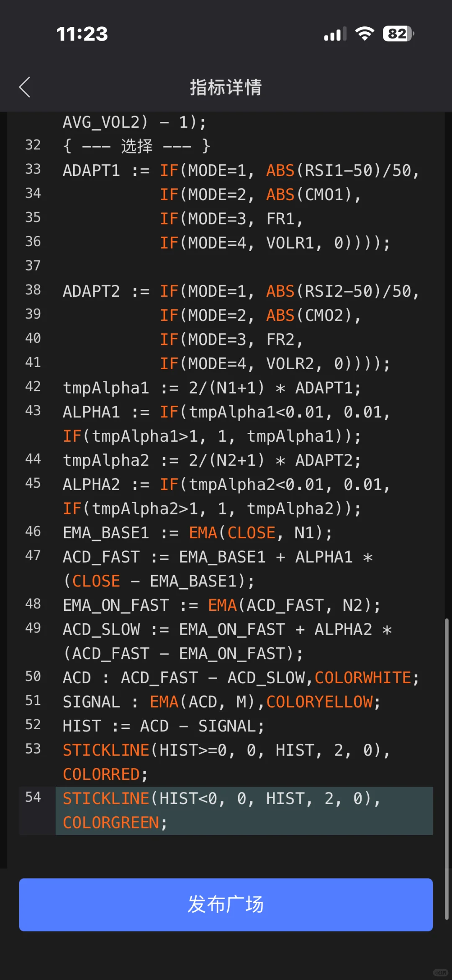Click the EMA_ON_FAST assignment on line 48
452x980 pixels.
coord(222,605)
